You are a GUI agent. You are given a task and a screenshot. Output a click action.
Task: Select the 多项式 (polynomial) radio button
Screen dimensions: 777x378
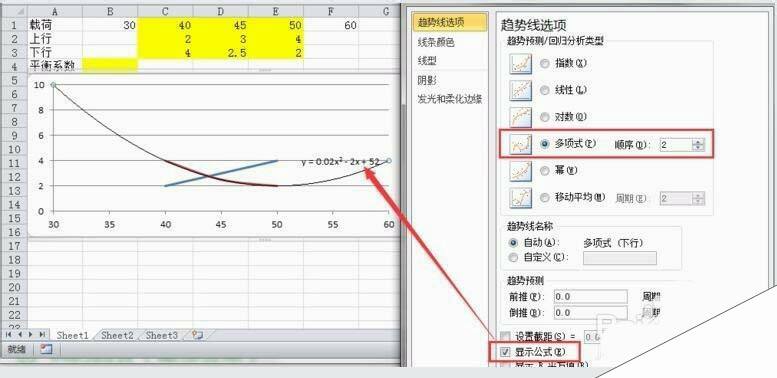tap(545, 144)
